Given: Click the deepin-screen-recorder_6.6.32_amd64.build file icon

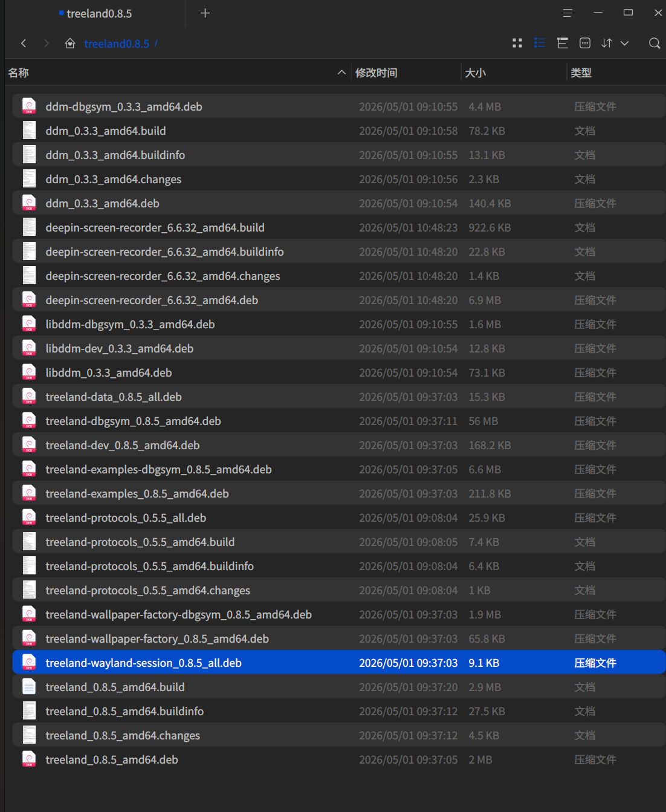Looking at the screenshot, I should coord(29,227).
